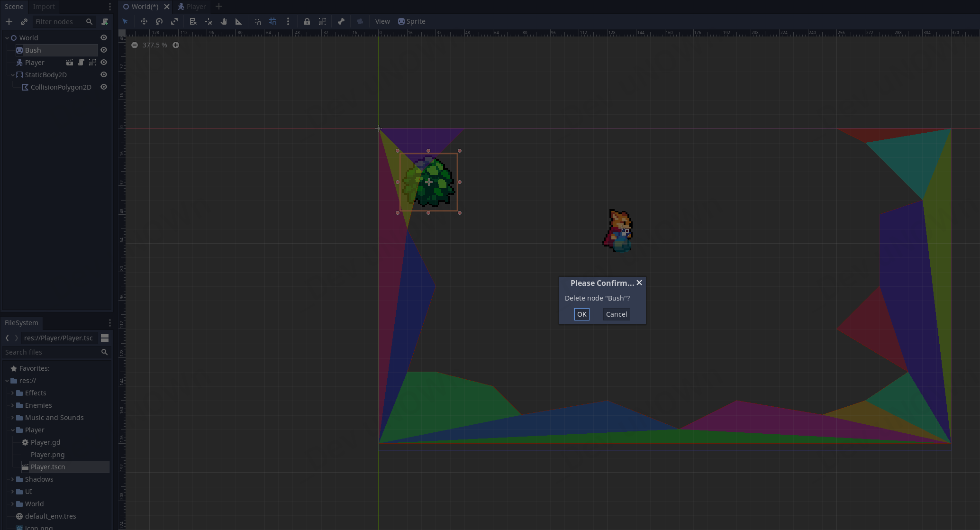Viewport: 980px width, 530px height.
Task: Zoom in with the plus button
Action: [176, 45]
